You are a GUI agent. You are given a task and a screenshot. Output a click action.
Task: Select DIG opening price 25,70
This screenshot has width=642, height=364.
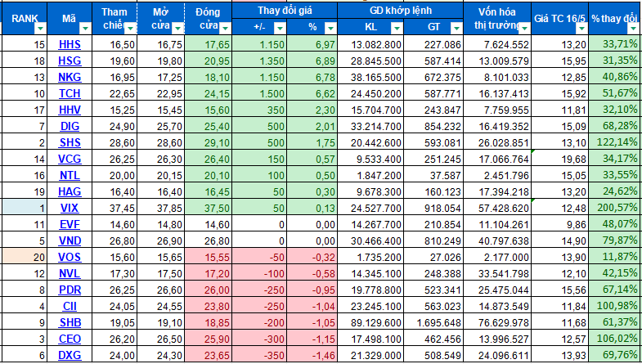[x=160, y=126]
